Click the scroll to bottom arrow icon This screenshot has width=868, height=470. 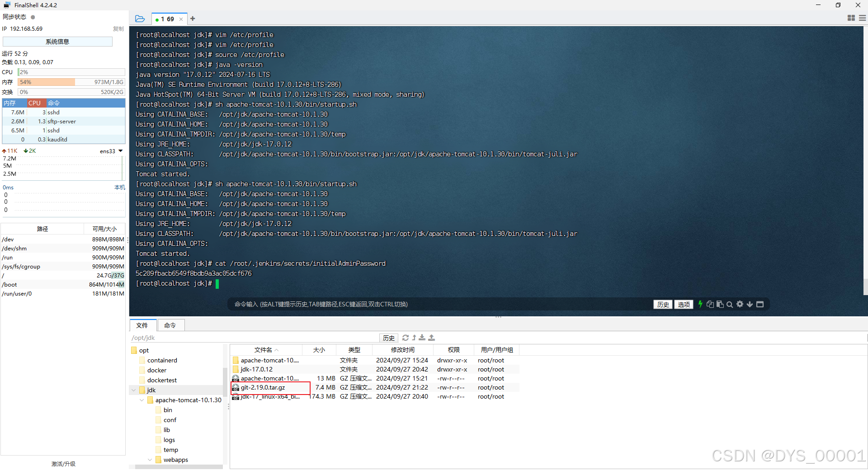[x=750, y=304]
